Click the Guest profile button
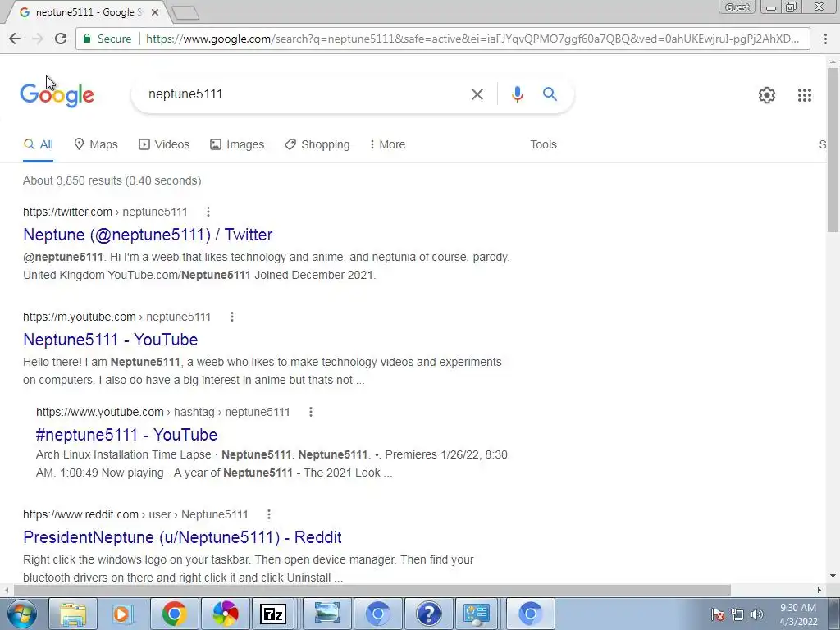The width and height of the screenshot is (840, 630). click(737, 7)
